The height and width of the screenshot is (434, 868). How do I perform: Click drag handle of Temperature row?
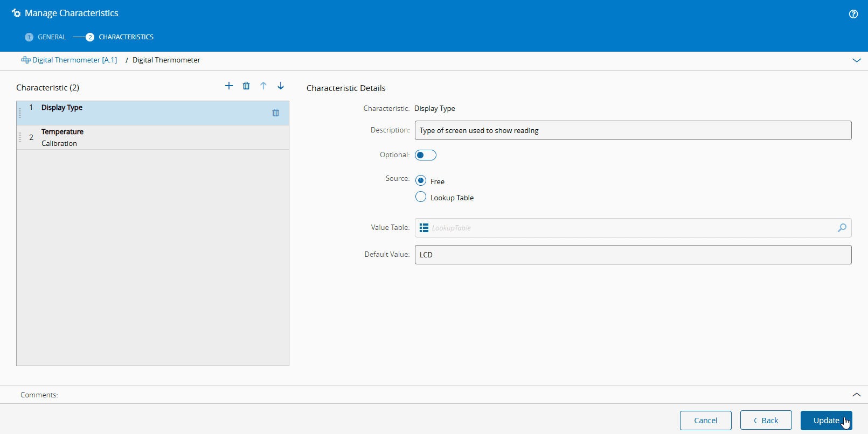point(20,137)
